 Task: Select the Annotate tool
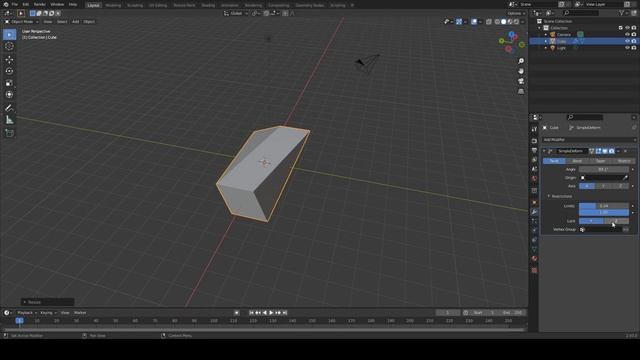tap(9, 108)
